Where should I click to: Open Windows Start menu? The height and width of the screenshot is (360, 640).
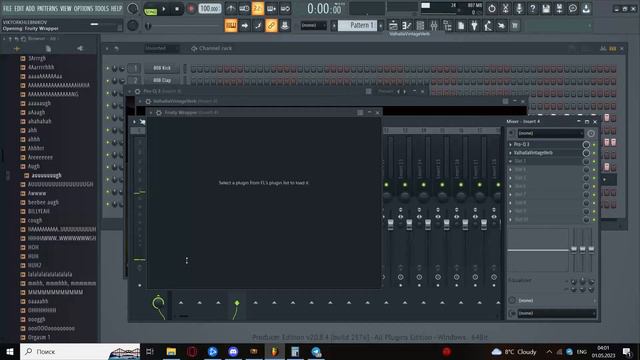pyautogui.click(x=10, y=351)
